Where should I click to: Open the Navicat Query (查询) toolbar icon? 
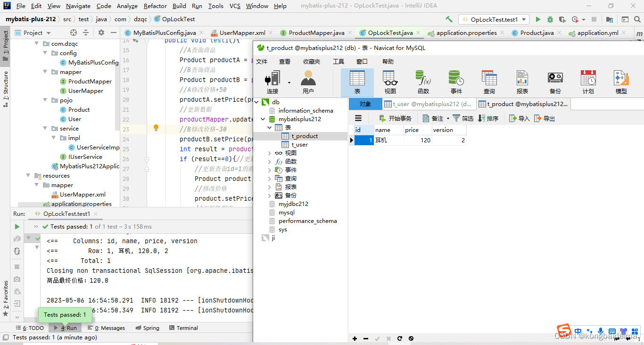coord(489,82)
